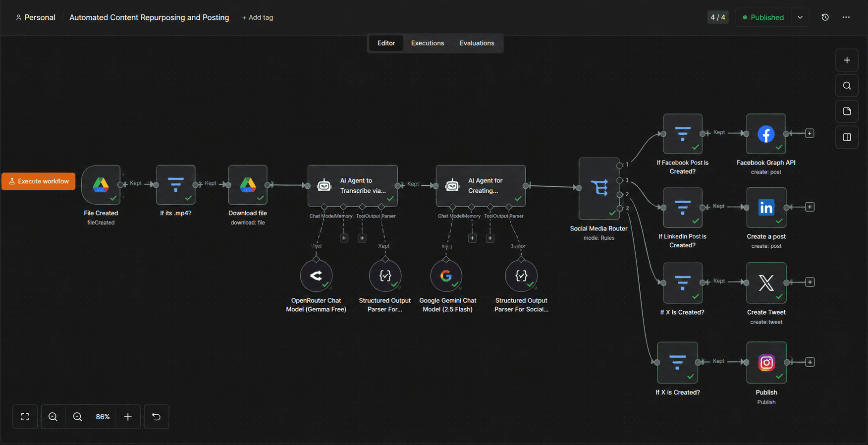This screenshot has height=445, width=868.
Task: Click the 'download: file' subtitle text
Action: coord(248,222)
